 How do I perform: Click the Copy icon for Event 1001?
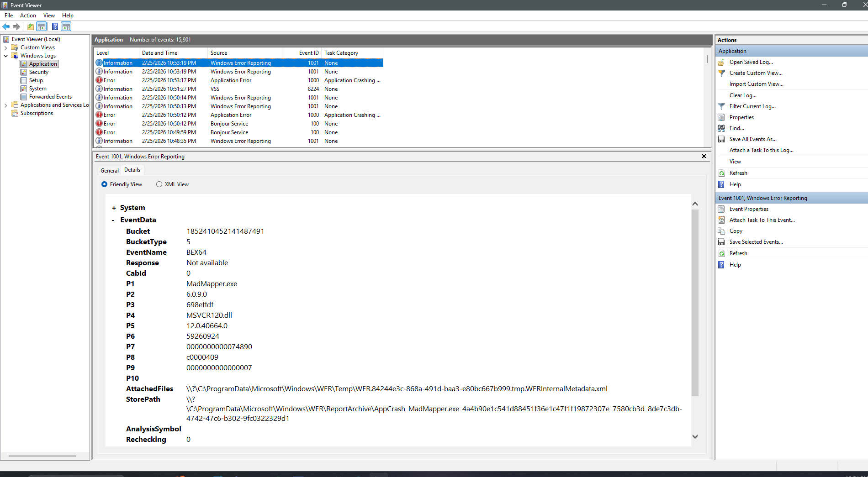point(722,231)
